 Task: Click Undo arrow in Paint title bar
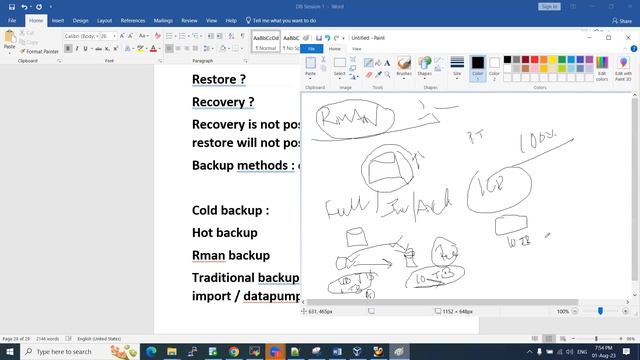tap(327, 38)
